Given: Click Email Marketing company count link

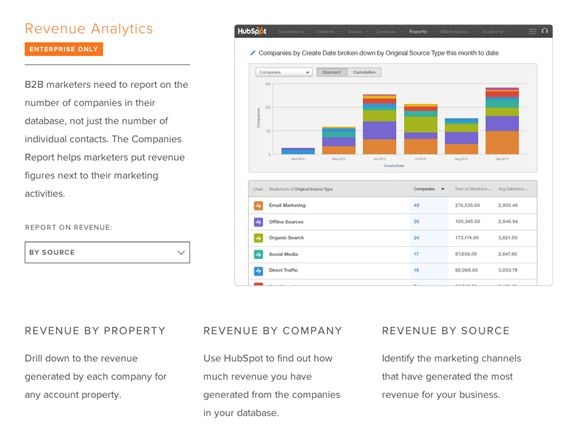Looking at the screenshot, I should click(416, 205).
